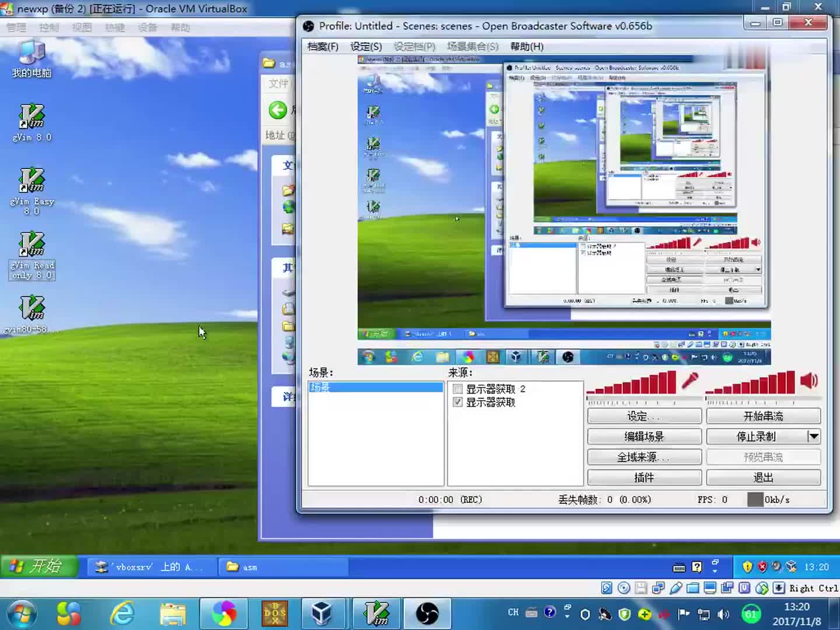Image resolution: width=840 pixels, height=630 pixels.
Task: Mute desktop audio speaker icon in OBS
Action: click(809, 381)
